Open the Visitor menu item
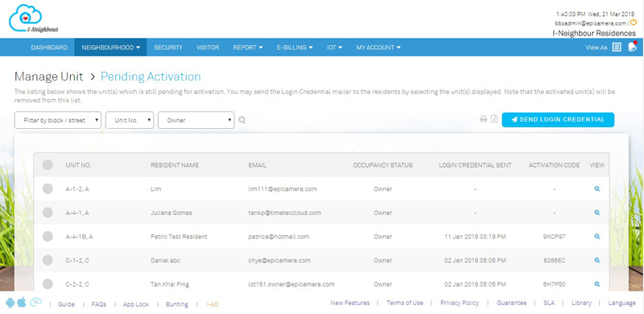This screenshot has height=314, width=644. pyautogui.click(x=208, y=48)
